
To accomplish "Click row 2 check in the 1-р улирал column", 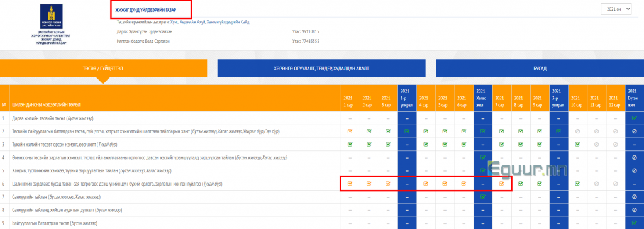I will pyautogui.click(x=407, y=131).
